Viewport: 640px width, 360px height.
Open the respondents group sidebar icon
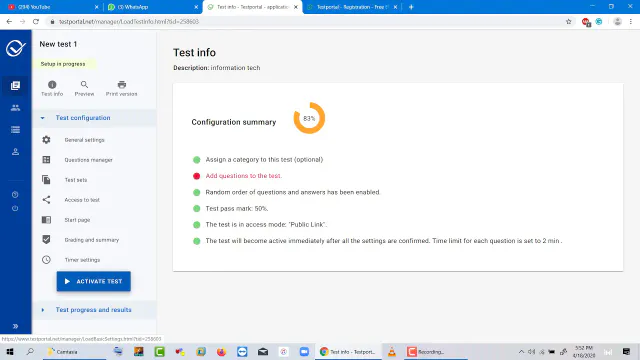16,108
